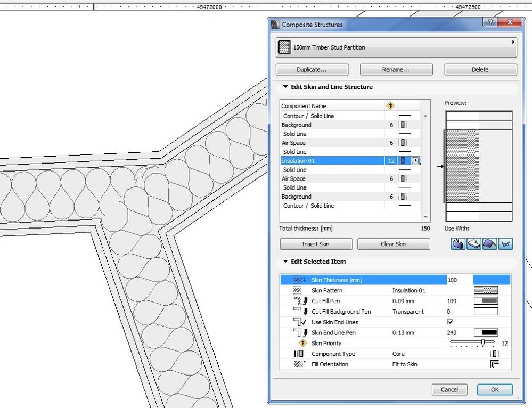This screenshot has height=408, width=532.
Task: Click the Skin End Line Pen number 243
Action: coord(452,333)
